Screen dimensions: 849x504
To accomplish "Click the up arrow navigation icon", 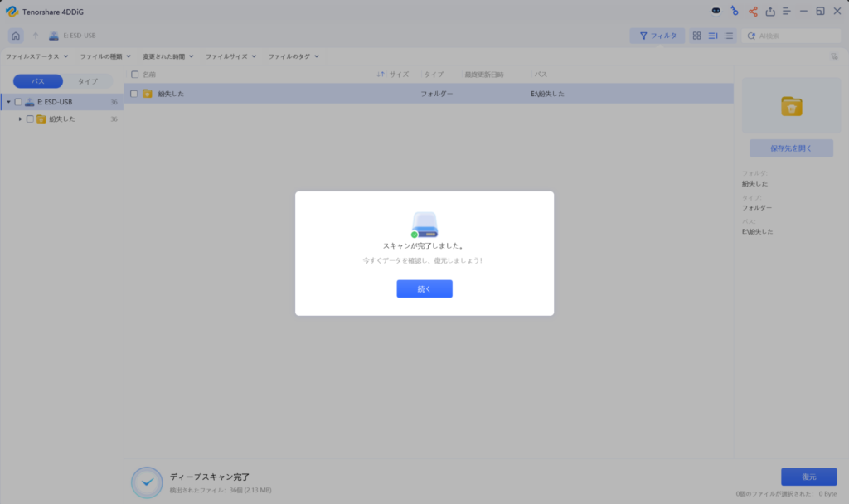I will point(33,36).
